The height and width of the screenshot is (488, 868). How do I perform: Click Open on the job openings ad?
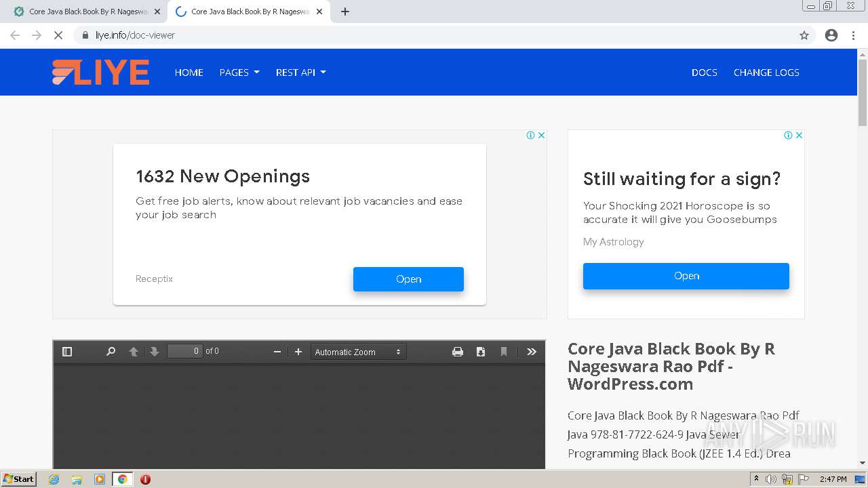point(408,279)
